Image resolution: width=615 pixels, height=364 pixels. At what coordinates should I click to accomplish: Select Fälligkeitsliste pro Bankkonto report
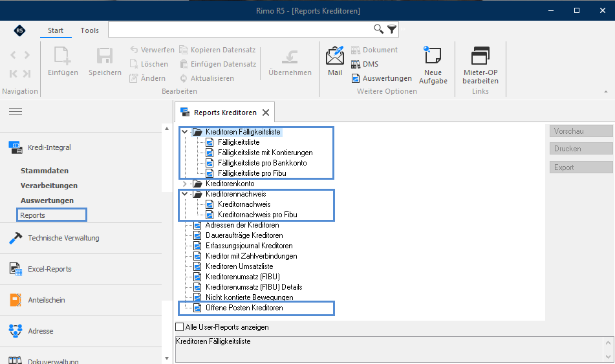[263, 163]
